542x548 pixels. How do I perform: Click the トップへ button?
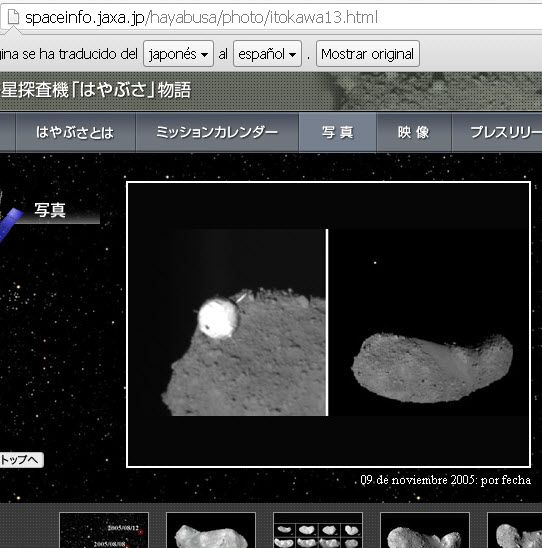pos(21,460)
